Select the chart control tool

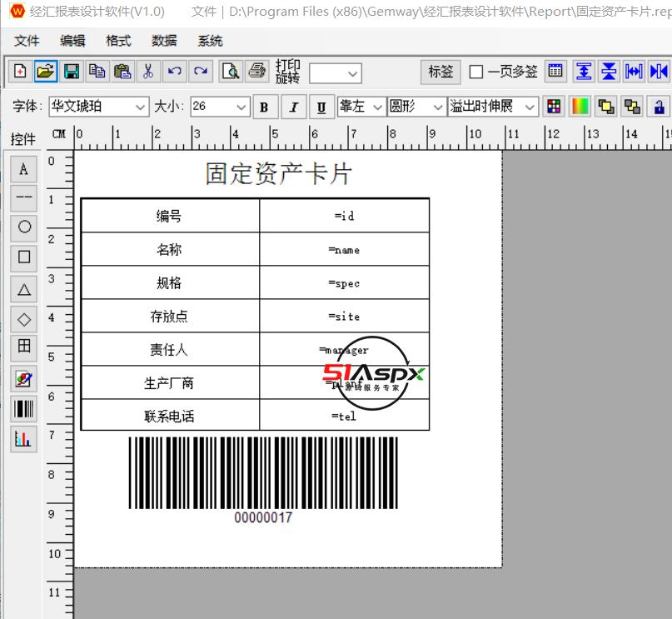tap(24, 439)
